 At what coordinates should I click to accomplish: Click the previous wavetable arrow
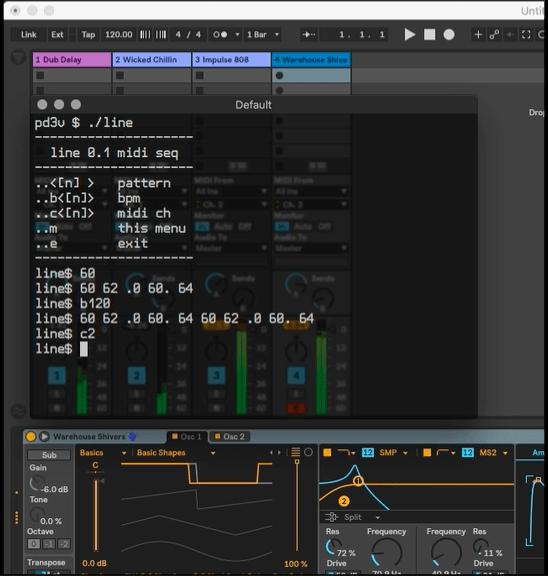coord(271,453)
